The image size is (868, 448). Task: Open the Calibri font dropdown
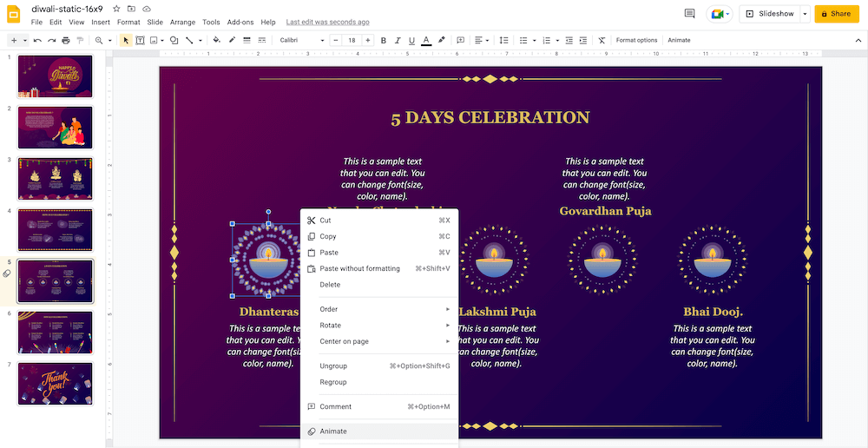pyautogui.click(x=301, y=41)
